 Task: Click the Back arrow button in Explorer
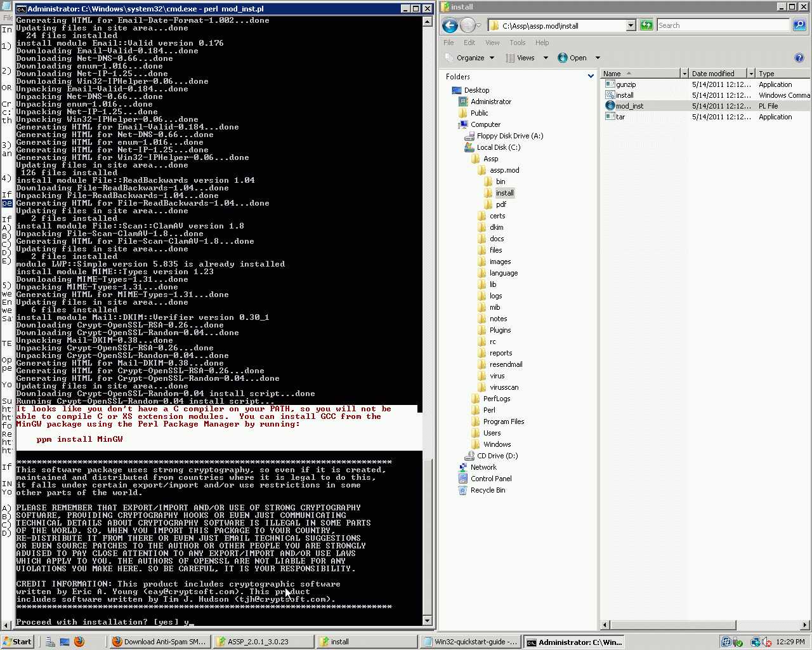click(x=450, y=25)
